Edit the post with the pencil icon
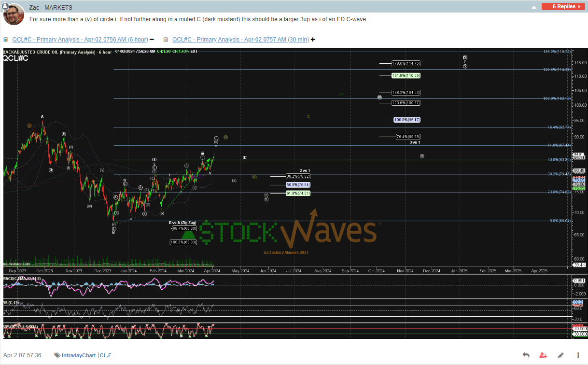The image size is (588, 365). 560,355
